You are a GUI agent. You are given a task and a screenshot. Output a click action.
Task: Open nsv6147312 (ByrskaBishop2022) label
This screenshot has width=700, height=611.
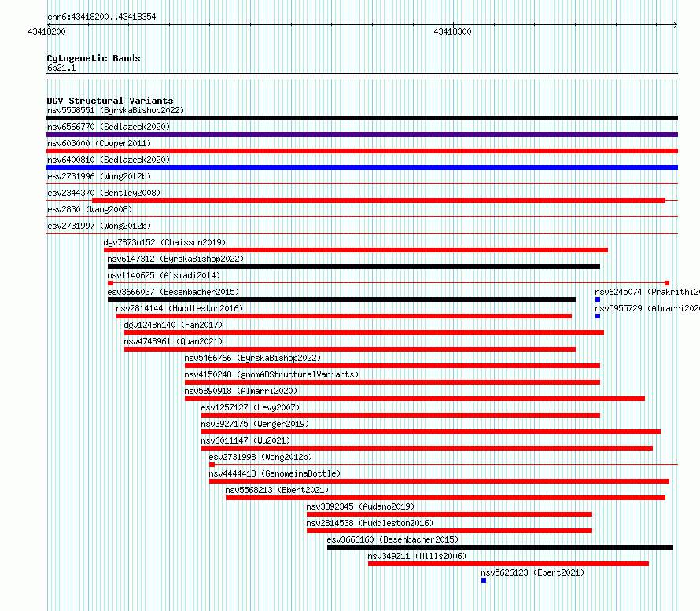(175, 259)
